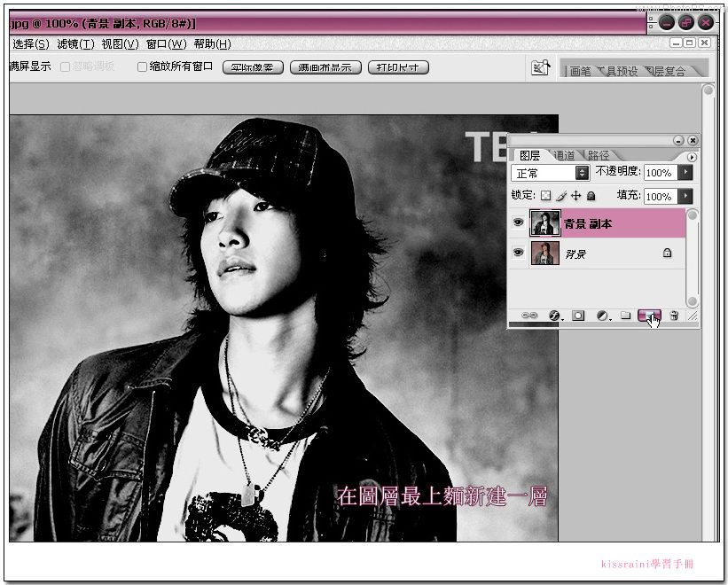Open 窗口(W) menu

[166, 44]
